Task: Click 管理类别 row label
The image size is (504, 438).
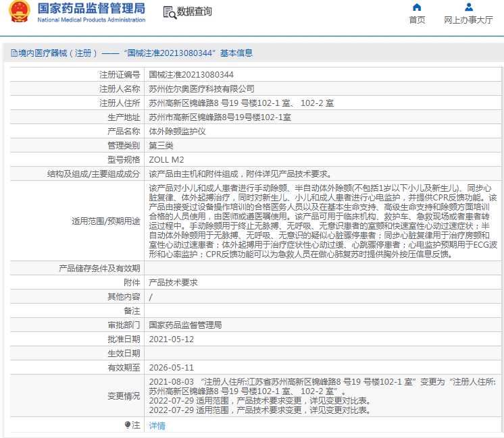Action: tap(124, 146)
